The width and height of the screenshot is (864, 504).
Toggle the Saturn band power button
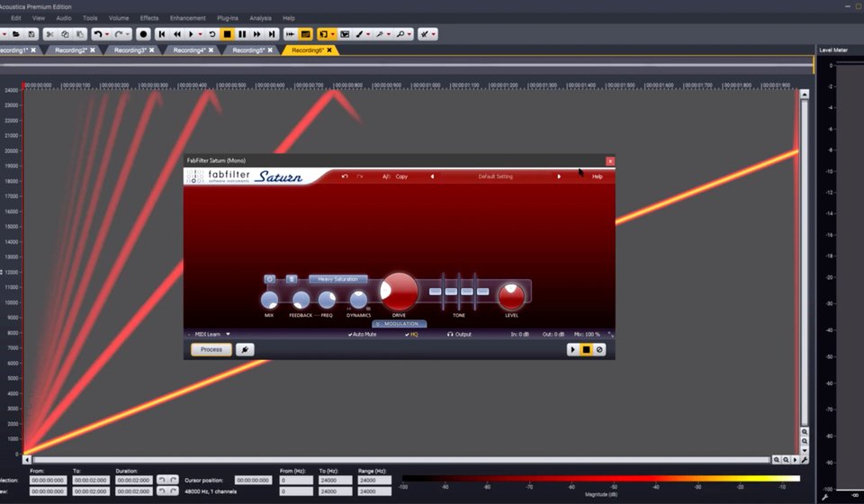click(269, 279)
